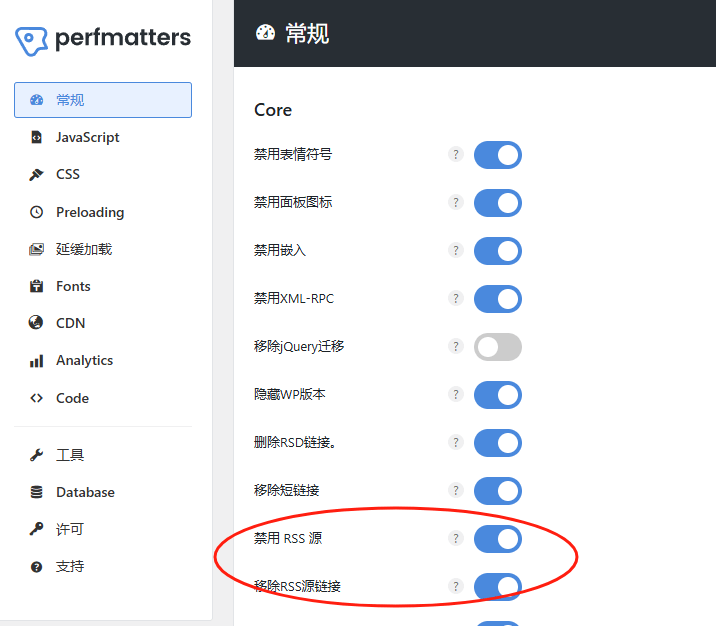Click the Fonts icon in sidebar
This screenshot has width=716, height=626.
pyautogui.click(x=37, y=286)
